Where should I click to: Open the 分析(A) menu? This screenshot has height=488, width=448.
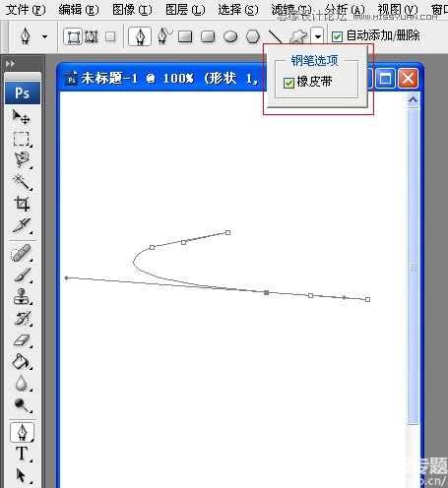click(x=345, y=10)
